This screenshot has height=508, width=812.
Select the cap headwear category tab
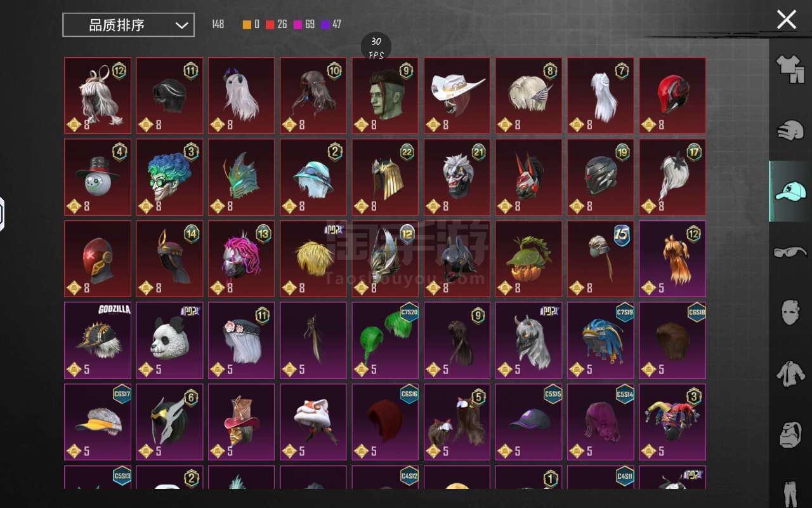790,190
